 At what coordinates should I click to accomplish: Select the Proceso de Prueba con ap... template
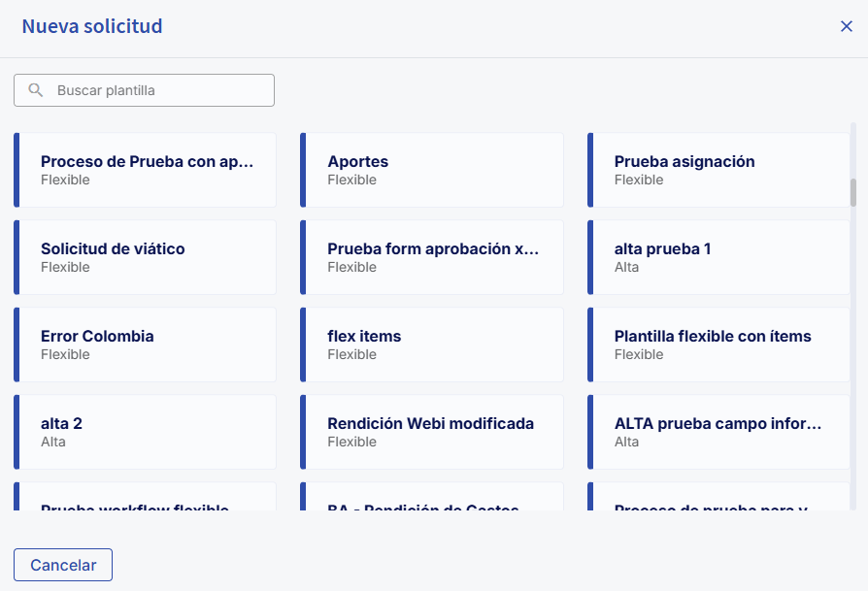[x=147, y=170]
